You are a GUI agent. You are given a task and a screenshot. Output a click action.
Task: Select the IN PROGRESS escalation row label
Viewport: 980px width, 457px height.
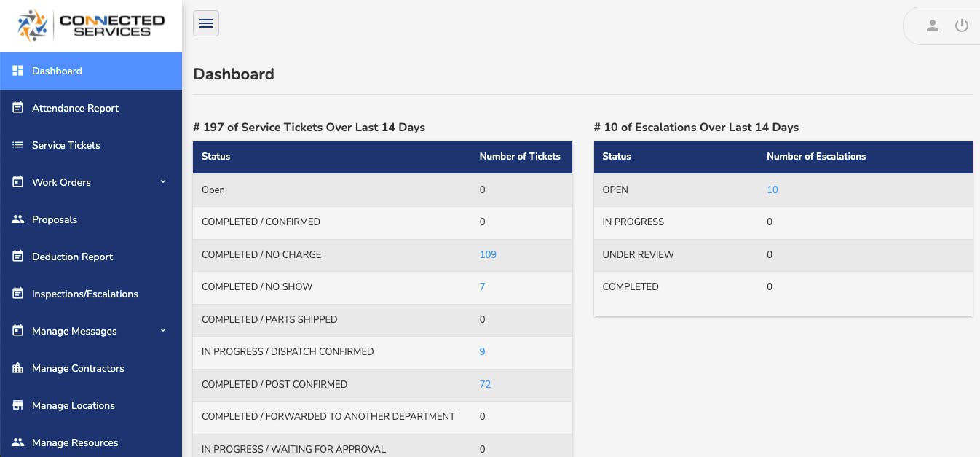click(x=633, y=222)
